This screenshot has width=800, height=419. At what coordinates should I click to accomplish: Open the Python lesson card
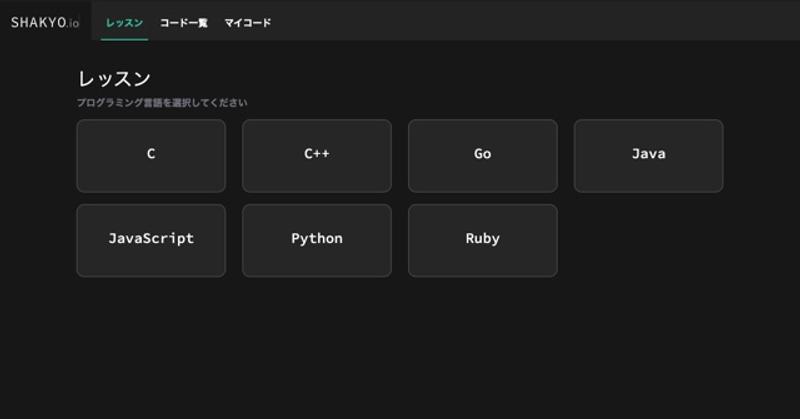317,240
